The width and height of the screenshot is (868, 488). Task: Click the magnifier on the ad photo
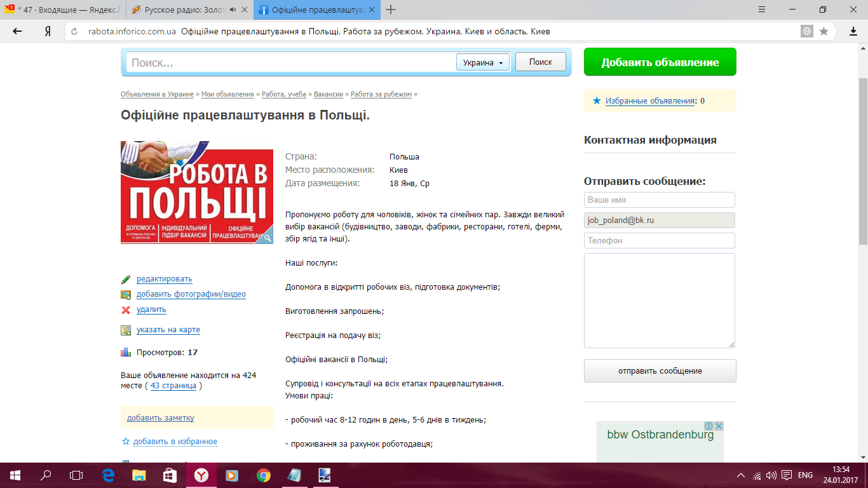[267, 238]
